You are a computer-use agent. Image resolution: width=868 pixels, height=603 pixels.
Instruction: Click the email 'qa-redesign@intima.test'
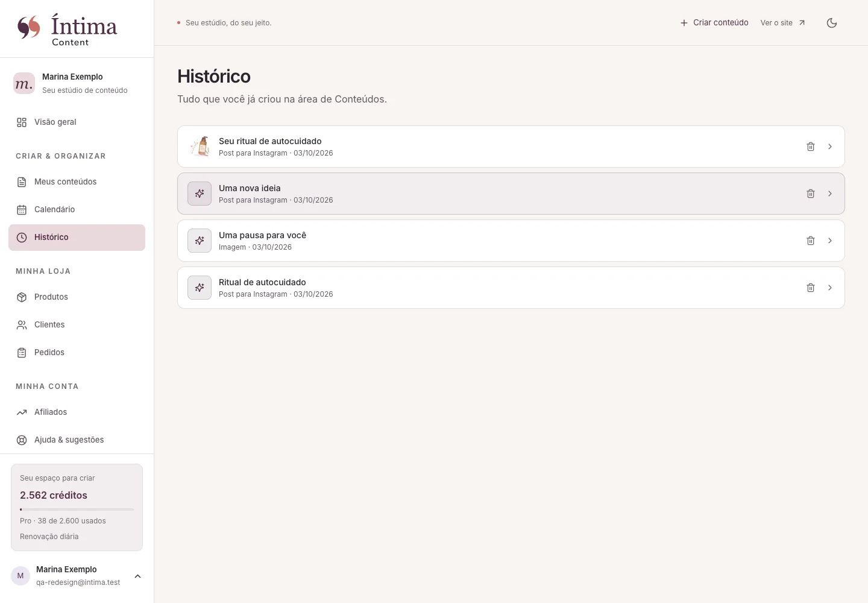78,582
